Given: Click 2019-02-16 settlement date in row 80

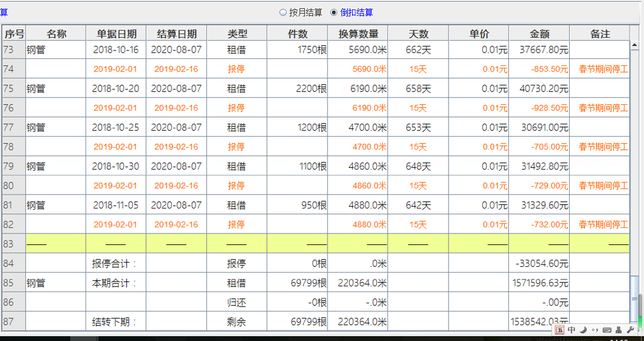Looking at the screenshot, I should [x=177, y=185].
